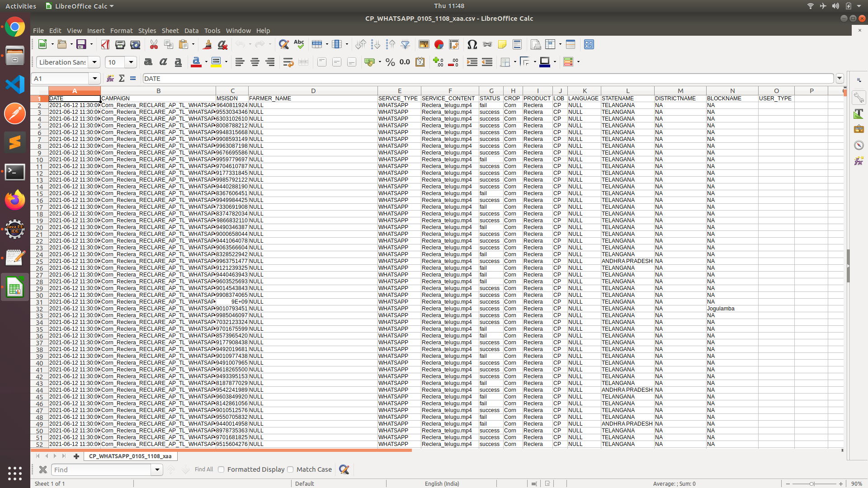
Task: Apply yellow highlighting color swatch
Action: pos(216,62)
